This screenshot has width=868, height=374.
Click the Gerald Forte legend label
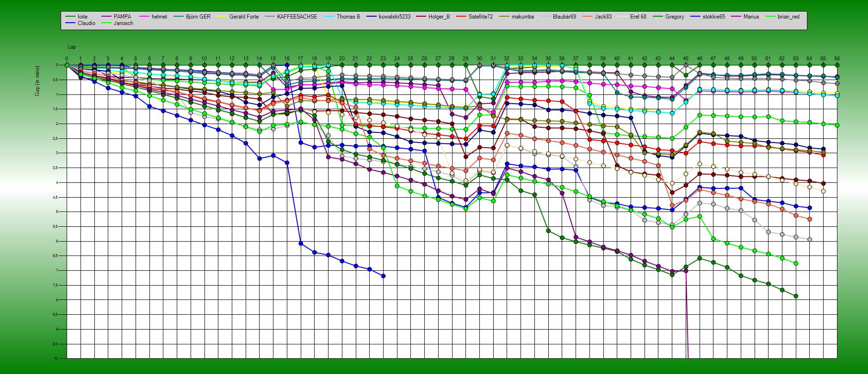[244, 17]
